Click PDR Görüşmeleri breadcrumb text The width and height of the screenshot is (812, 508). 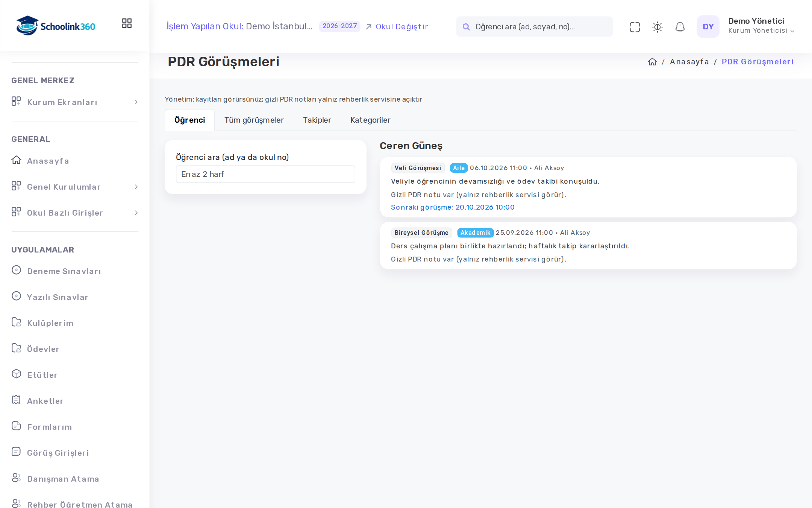pos(757,62)
